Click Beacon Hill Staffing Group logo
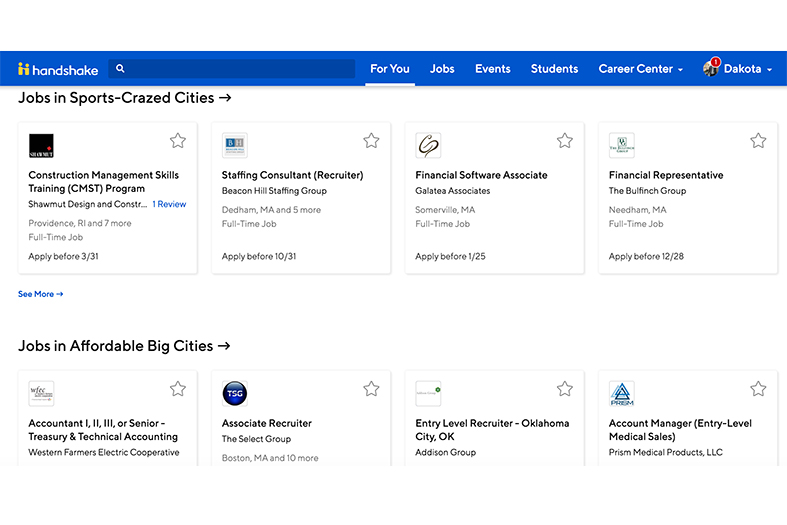Image resolution: width=787 pixels, height=525 pixels. 235,146
